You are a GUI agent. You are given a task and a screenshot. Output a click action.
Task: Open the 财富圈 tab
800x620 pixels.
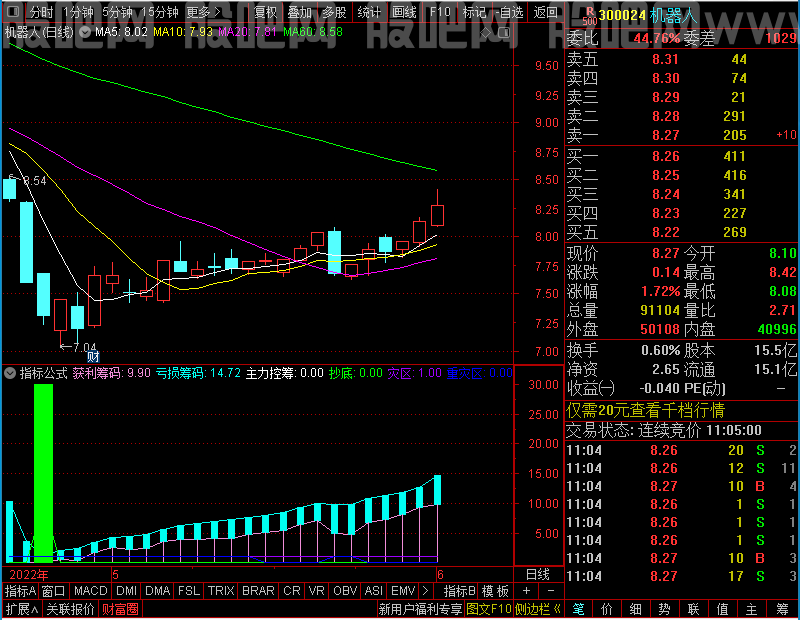120,609
